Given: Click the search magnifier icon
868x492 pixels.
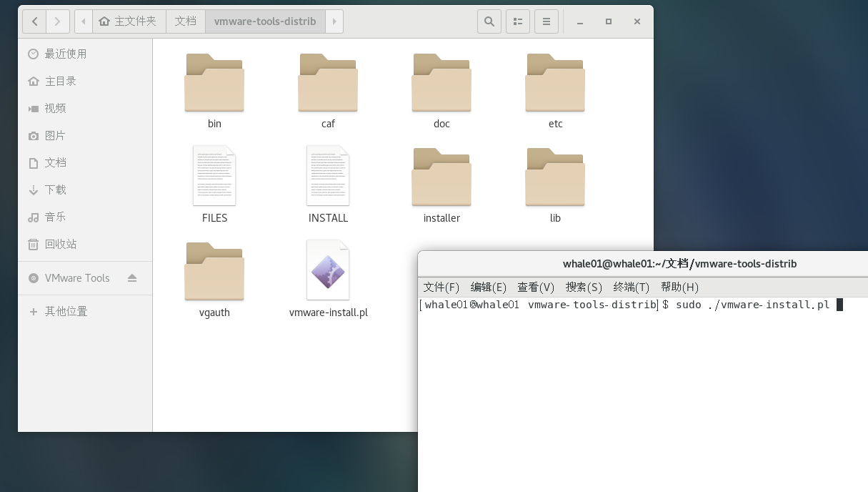Looking at the screenshot, I should click(489, 21).
